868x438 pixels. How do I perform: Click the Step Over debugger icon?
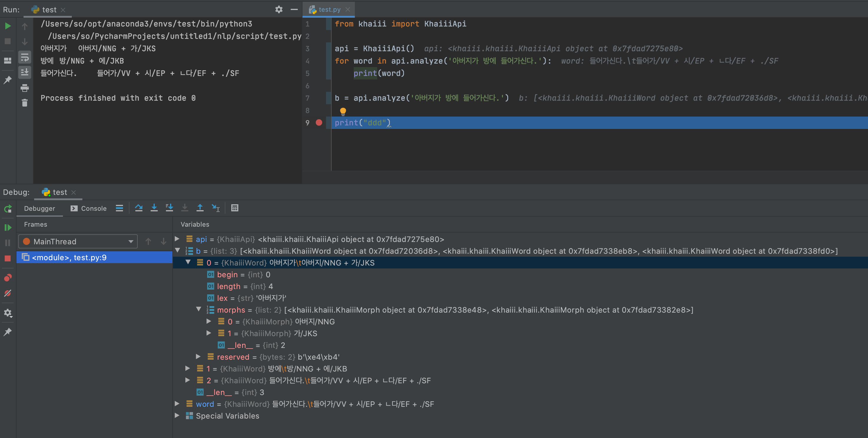tap(139, 208)
